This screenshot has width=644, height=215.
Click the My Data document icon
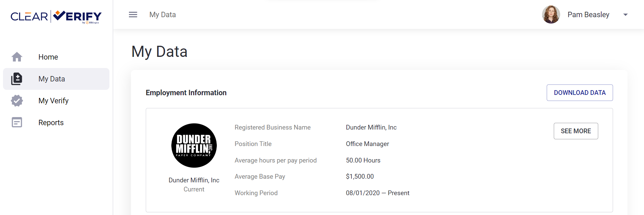click(x=16, y=79)
